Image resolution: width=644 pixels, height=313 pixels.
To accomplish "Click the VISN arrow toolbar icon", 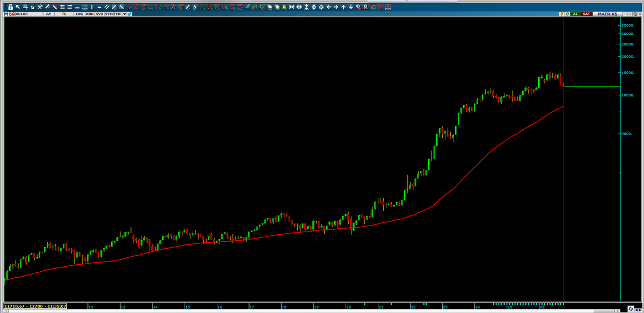I will 84,7.
